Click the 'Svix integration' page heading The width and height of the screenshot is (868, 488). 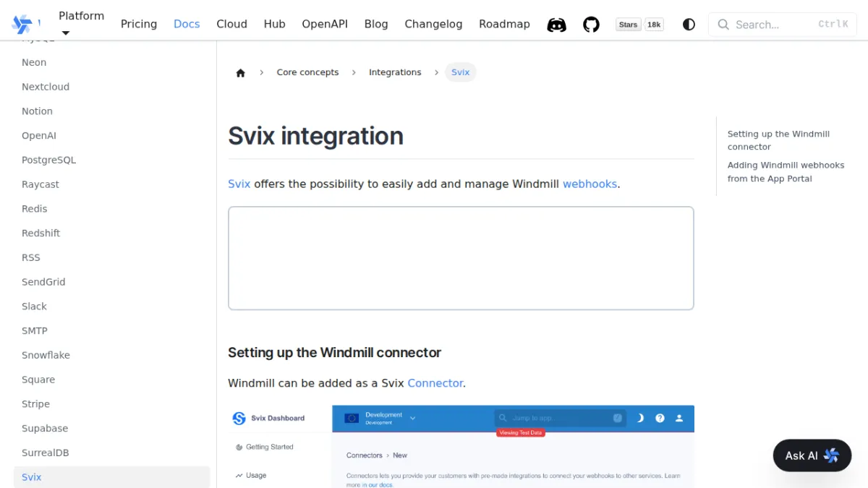(315, 136)
